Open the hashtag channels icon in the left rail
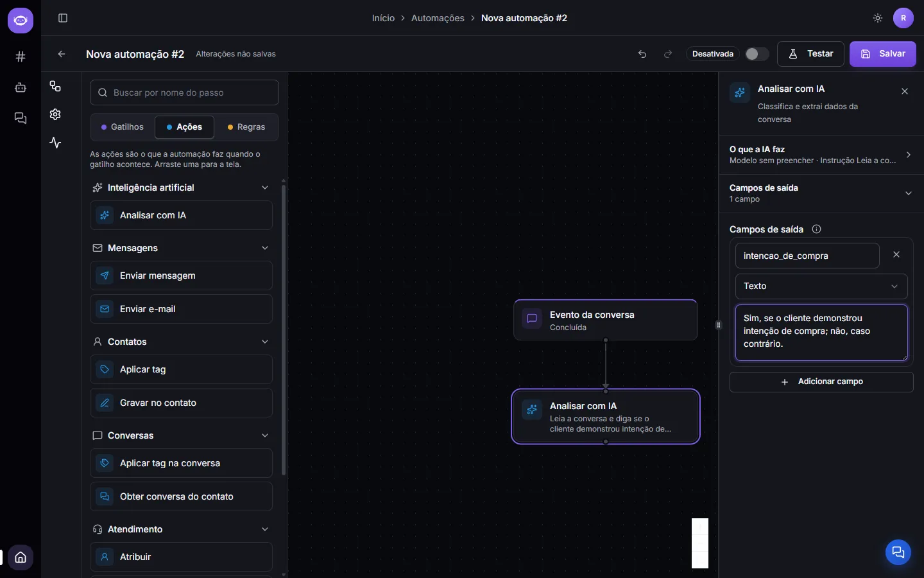The image size is (924, 578). click(x=21, y=57)
